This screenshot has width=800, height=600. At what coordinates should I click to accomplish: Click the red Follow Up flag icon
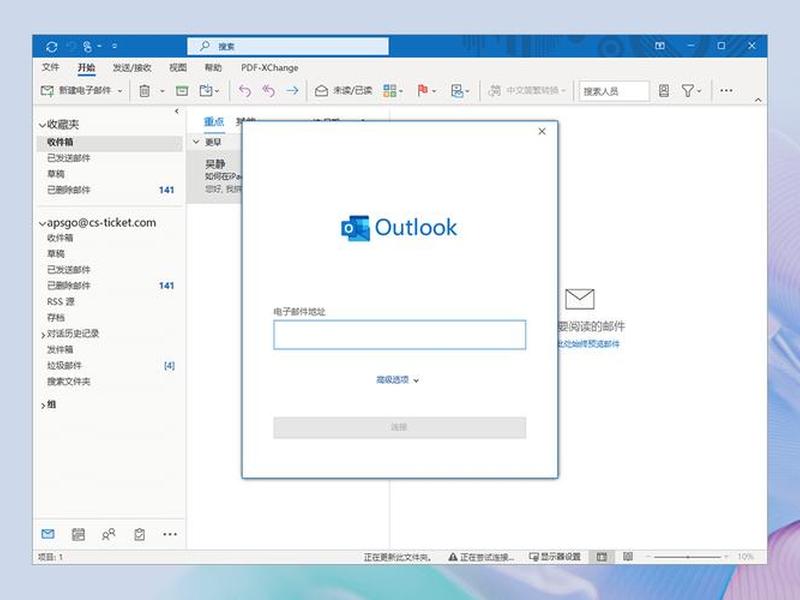[x=422, y=91]
